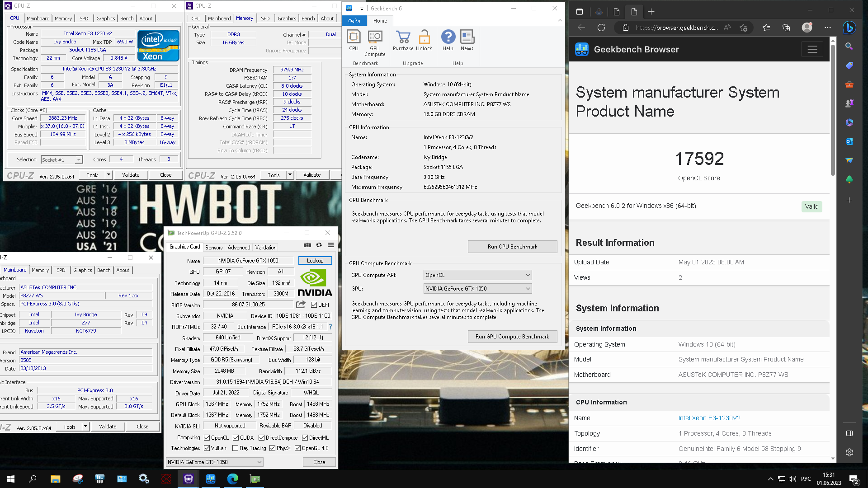The image size is (868, 488).
Task: Open Sensors tab in GPU-Z
Action: 214,248
